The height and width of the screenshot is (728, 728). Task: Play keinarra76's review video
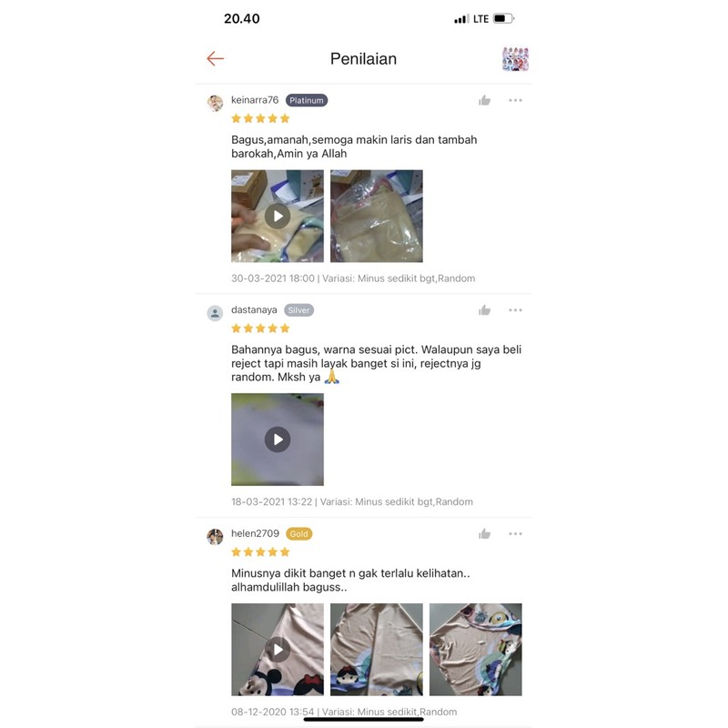point(278,216)
